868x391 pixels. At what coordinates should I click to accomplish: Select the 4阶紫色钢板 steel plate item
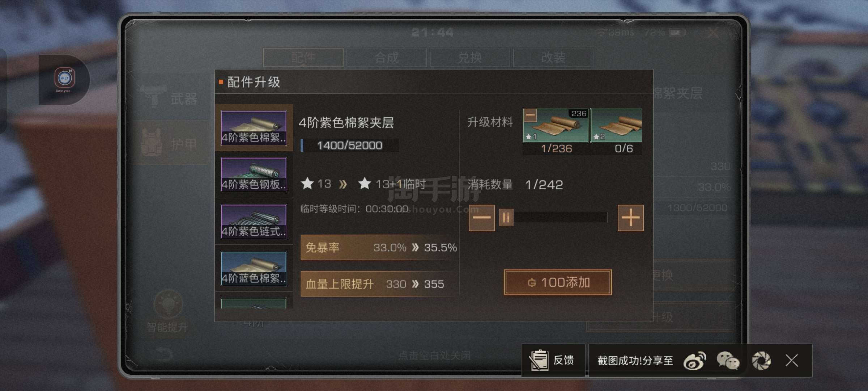click(x=254, y=175)
